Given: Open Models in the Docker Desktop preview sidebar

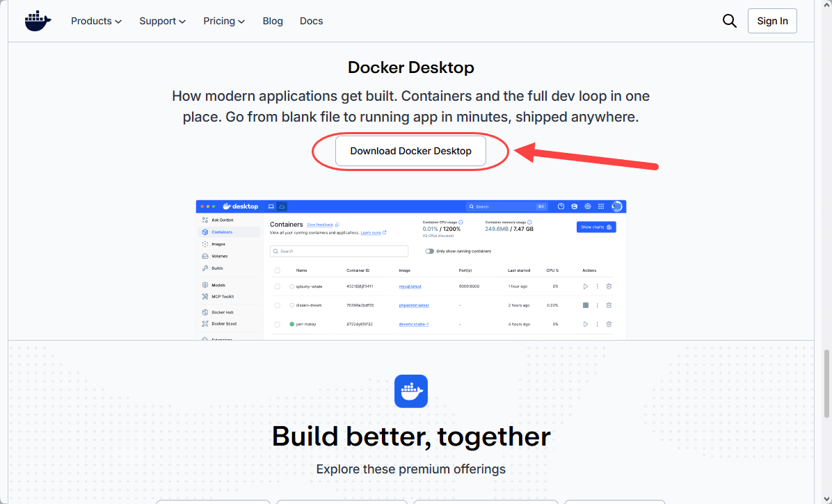Looking at the screenshot, I should tap(214, 285).
